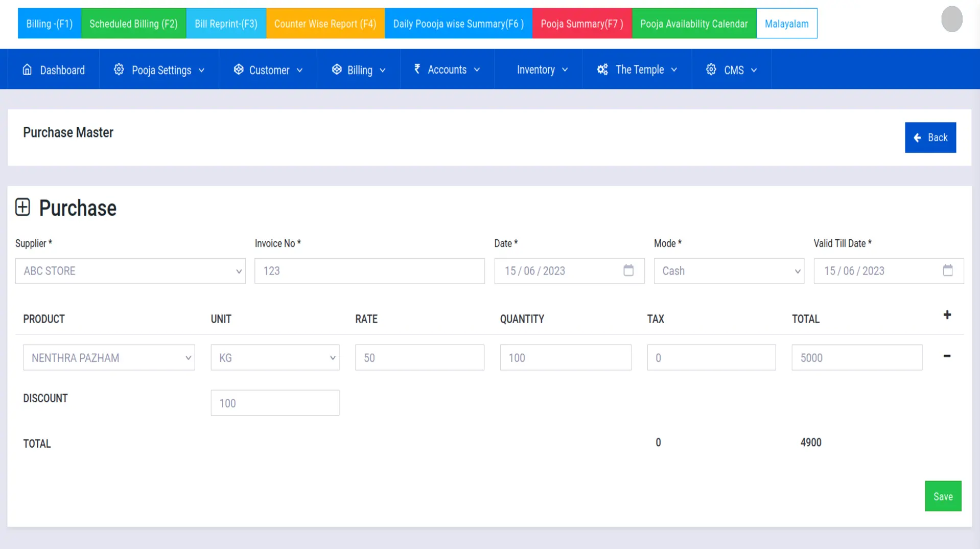Open the Product dropdown showing NENTHRA PAZHAM
This screenshot has height=549, width=980.
click(109, 357)
